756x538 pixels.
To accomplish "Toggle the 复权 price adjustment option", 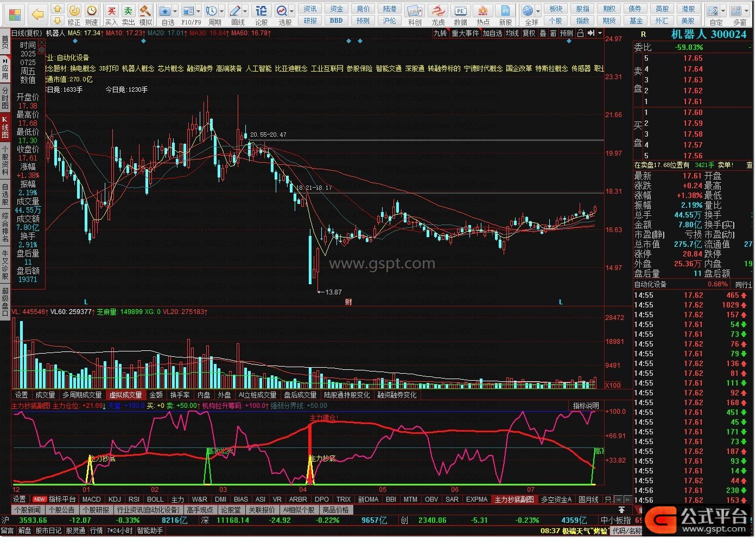I will click(x=529, y=33).
